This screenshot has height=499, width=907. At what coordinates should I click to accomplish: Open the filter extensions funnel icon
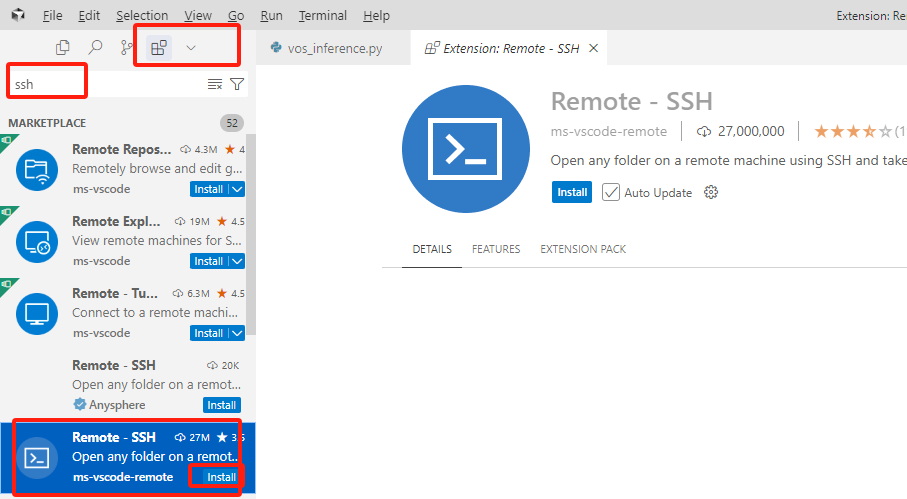click(x=237, y=84)
